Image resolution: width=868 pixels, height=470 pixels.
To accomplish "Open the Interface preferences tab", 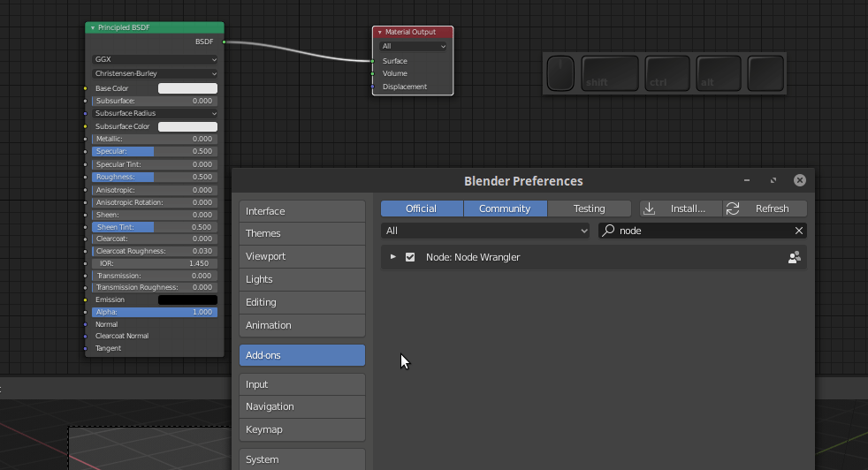I will (302, 211).
